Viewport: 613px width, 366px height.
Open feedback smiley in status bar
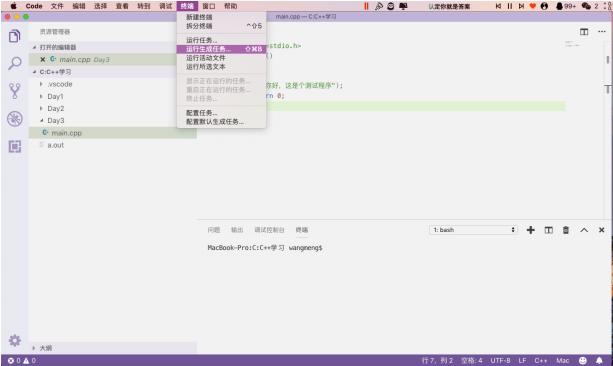tap(583, 361)
